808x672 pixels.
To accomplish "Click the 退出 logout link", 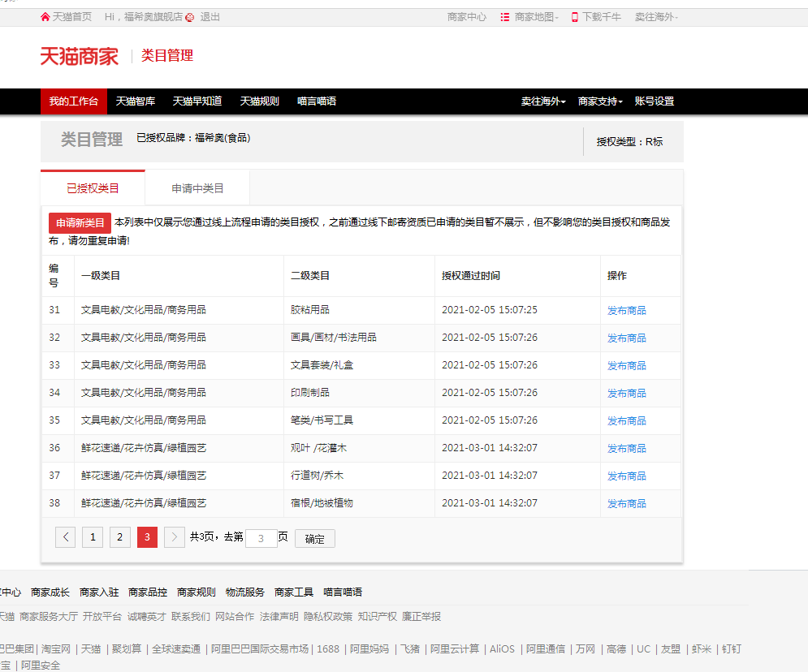I will coord(210,17).
